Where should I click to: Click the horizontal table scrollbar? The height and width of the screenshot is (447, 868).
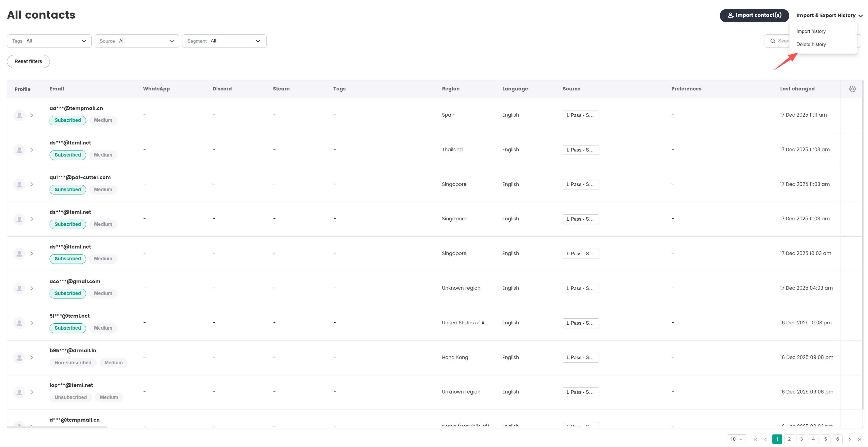click(x=57, y=427)
